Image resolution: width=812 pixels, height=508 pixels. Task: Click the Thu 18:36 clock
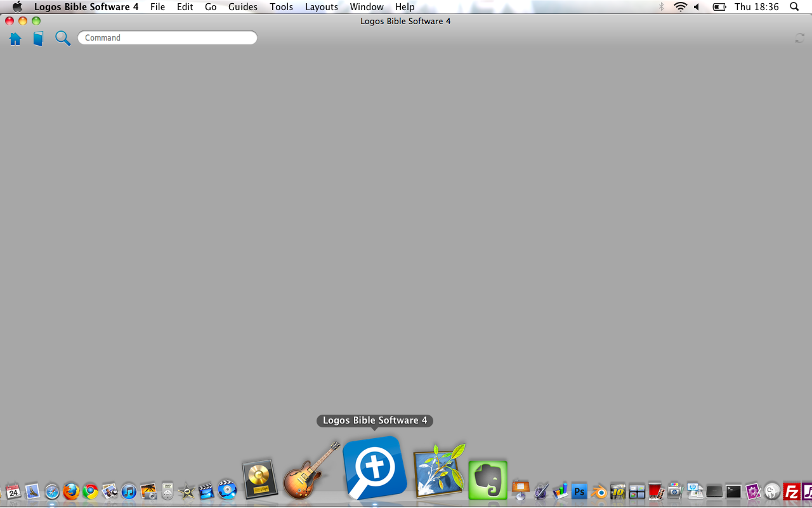757,7
